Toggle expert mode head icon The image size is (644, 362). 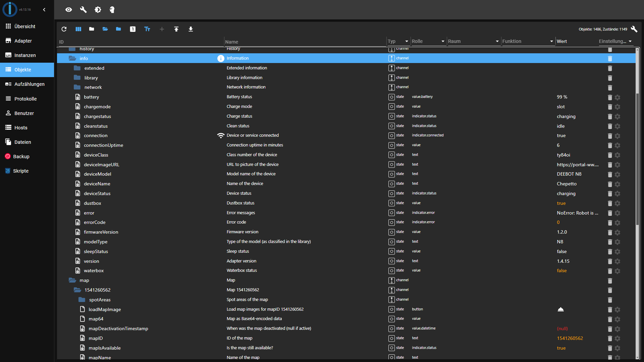pos(112,10)
